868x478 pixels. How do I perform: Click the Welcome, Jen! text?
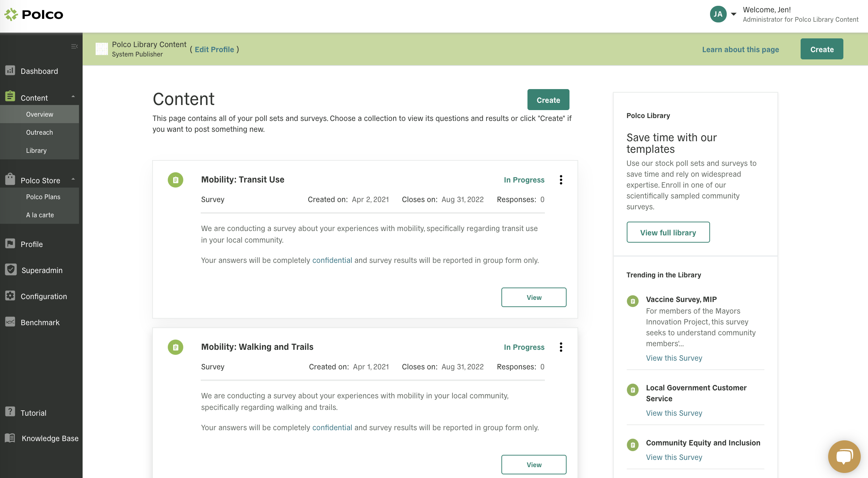[767, 10]
